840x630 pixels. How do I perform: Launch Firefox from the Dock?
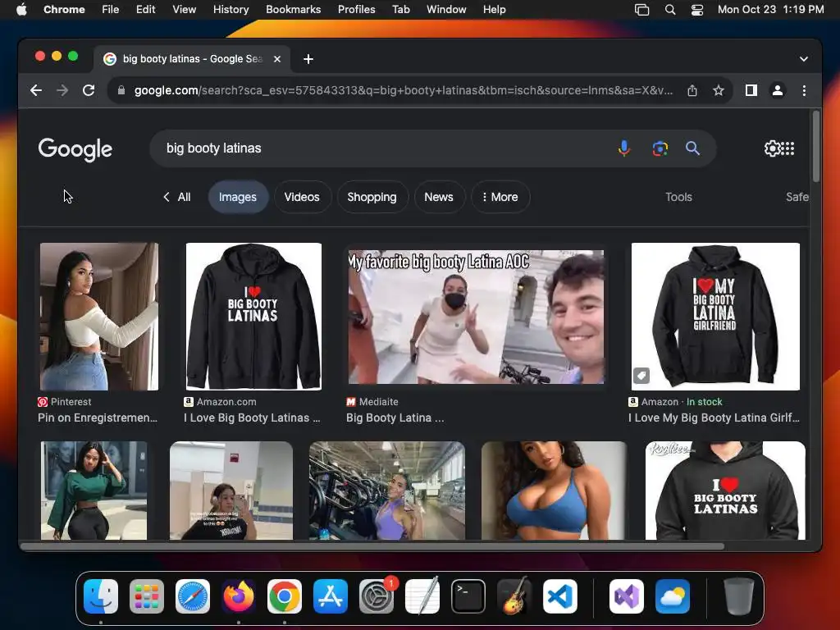point(239,596)
